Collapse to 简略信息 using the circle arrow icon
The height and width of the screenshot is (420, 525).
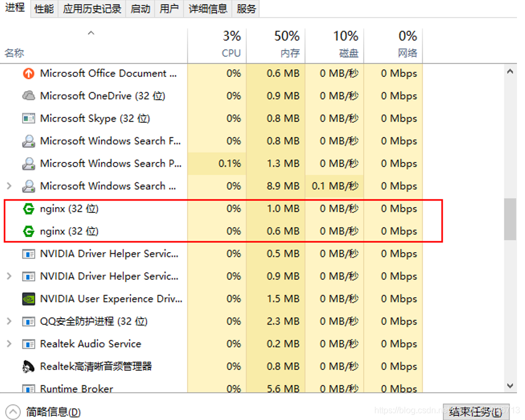pos(13,412)
